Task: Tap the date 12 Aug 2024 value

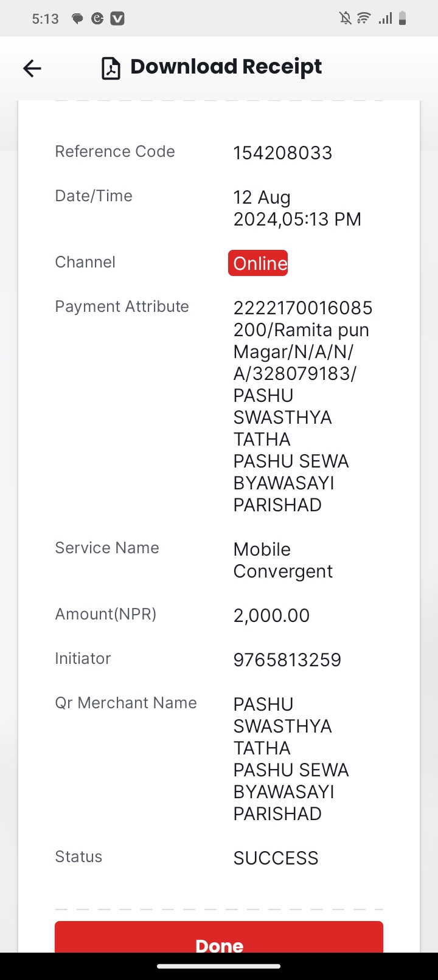Action: pyautogui.click(x=297, y=208)
